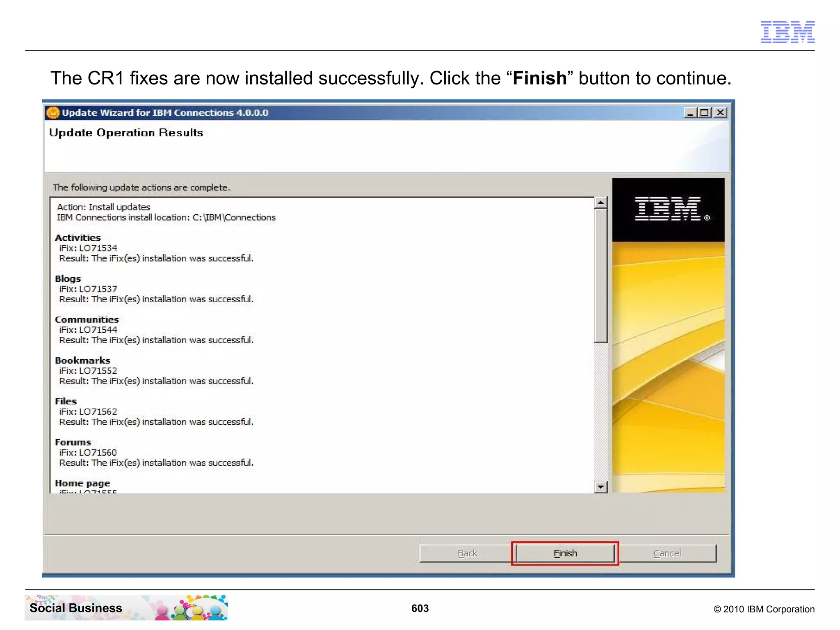Viewport: 840px width, 630px height.
Task: Select the 'iFix: LO71534' line
Action: pyautogui.click(x=88, y=248)
